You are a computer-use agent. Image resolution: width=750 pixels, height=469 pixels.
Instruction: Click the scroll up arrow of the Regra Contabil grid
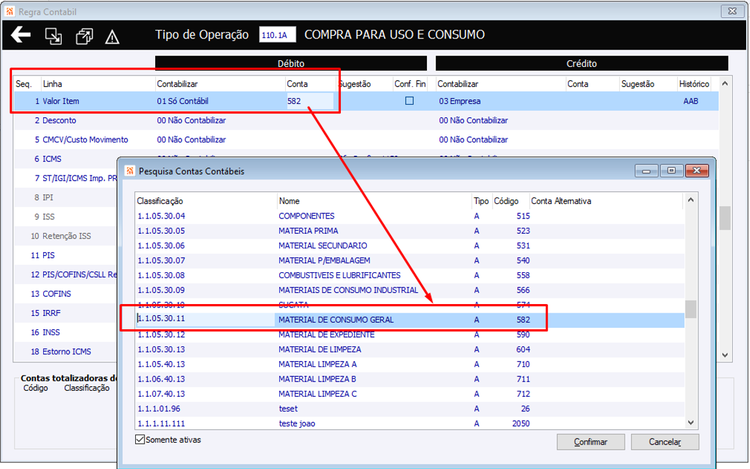click(725, 84)
